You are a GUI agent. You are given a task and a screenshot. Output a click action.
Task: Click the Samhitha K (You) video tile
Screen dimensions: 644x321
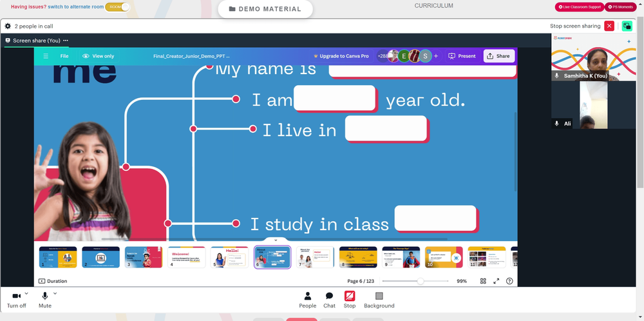594,57
